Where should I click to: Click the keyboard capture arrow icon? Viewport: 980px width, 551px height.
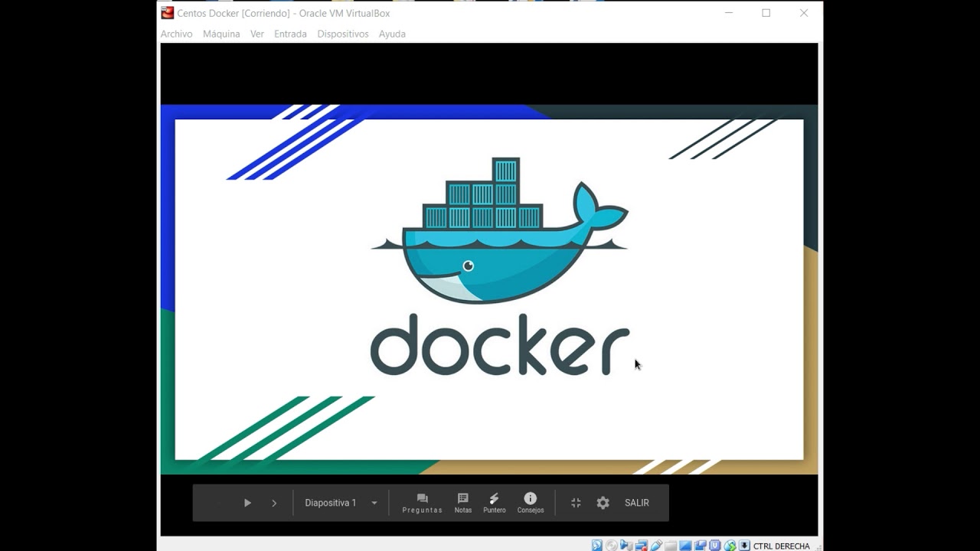(x=744, y=546)
